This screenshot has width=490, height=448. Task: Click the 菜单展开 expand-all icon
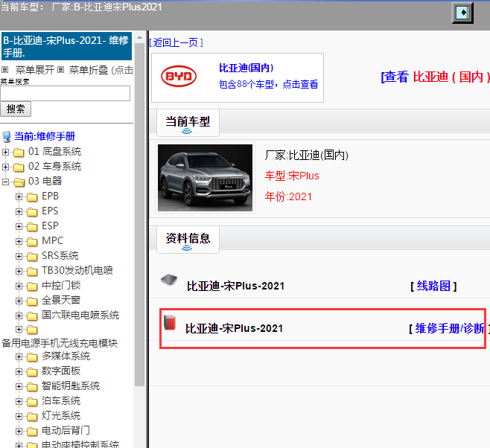coord(4,69)
